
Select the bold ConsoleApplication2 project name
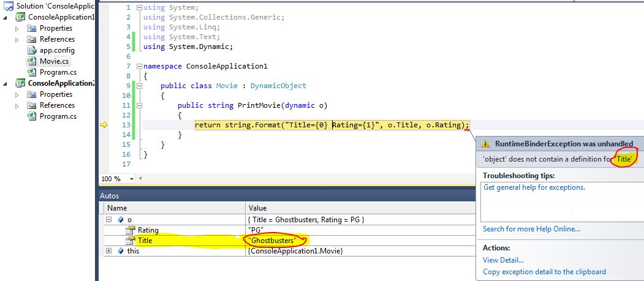(x=61, y=83)
